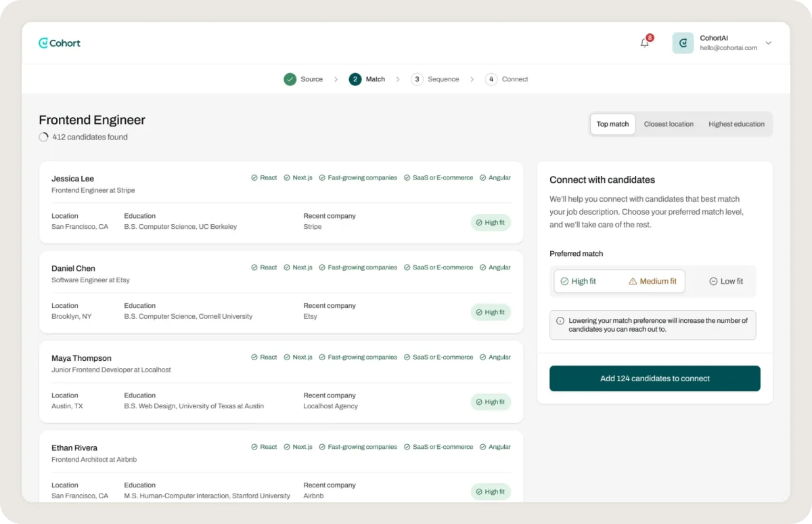Click 'Frontend Architect at Airbnb' subtitle
This screenshot has height=524, width=812.
click(94, 459)
